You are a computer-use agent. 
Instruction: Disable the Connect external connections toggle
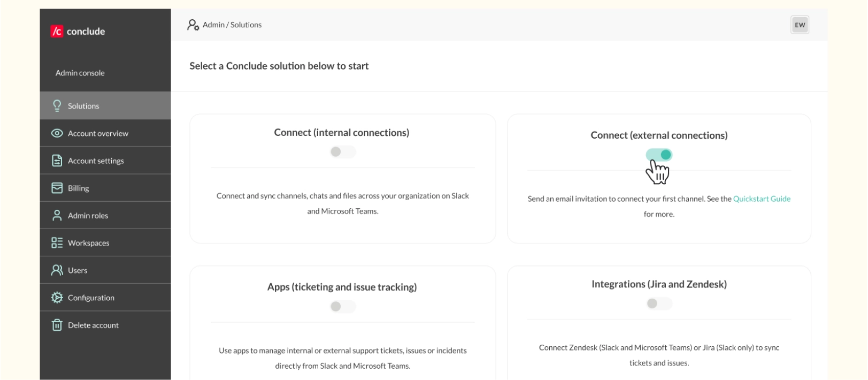click(x=660, y=154)
